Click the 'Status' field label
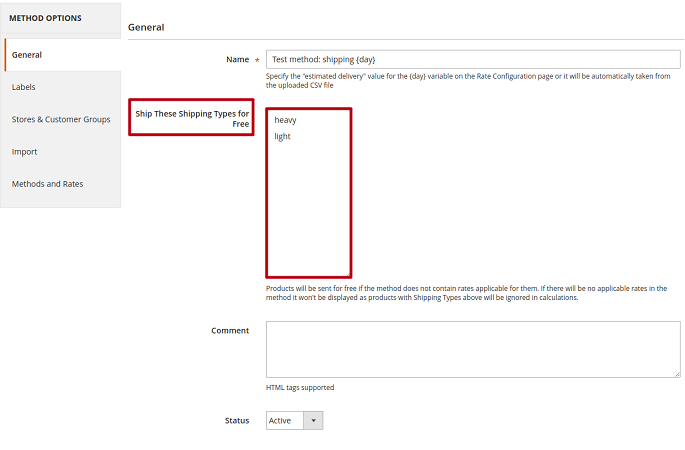685x450 pixels. tap(236, 421)
